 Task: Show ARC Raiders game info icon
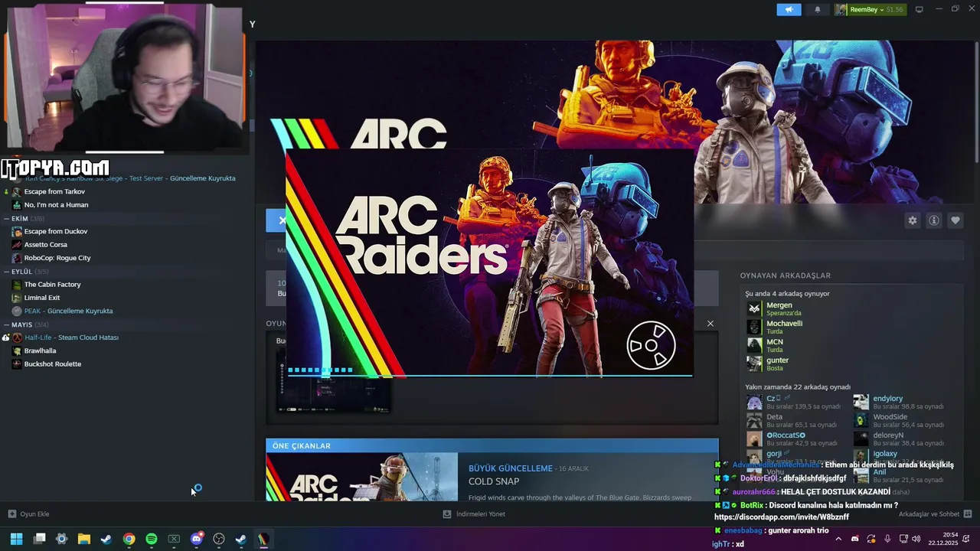[x=934, y=220]
